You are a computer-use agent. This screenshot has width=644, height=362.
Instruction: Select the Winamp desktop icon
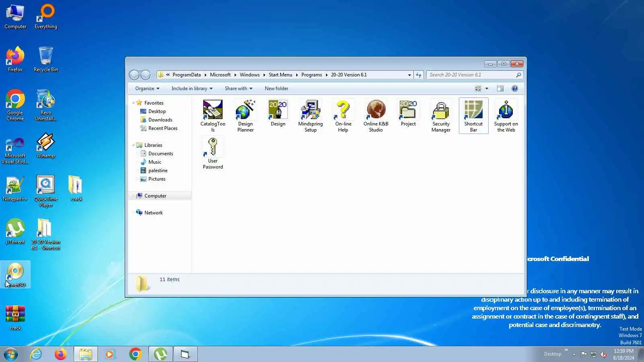click(46, 145)
